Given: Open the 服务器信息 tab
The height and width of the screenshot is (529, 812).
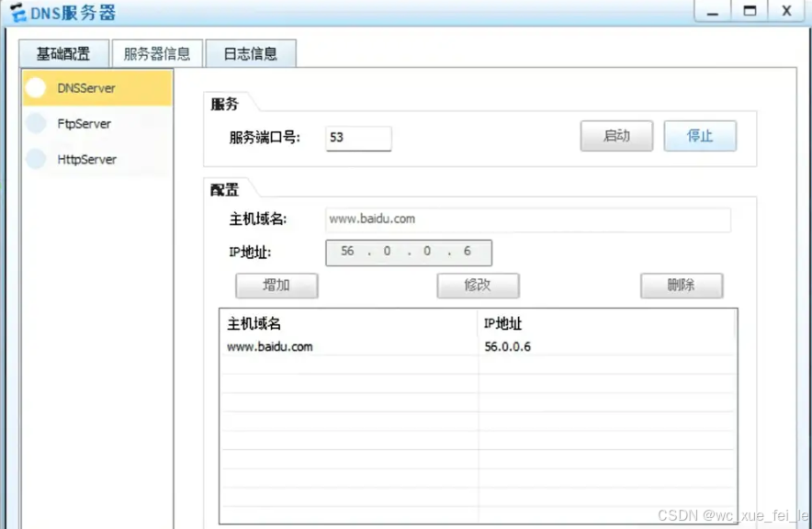Looking at the screenshot, I should tap(157, 53).
